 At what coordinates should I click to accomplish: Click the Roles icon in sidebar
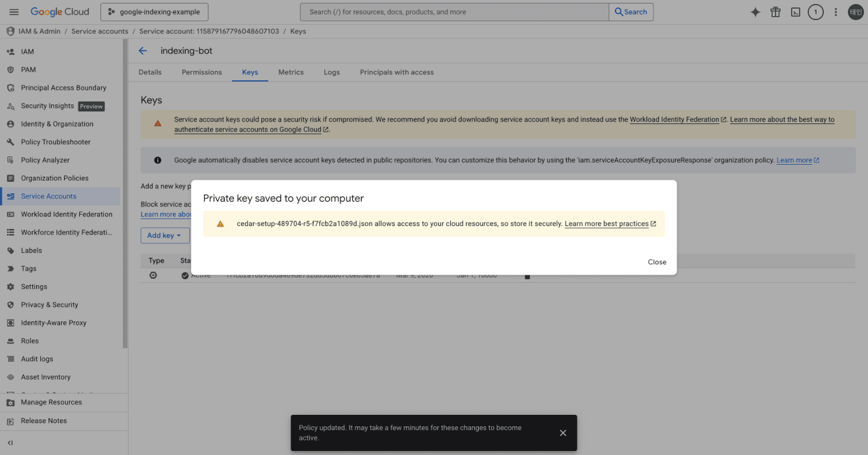point(10,341)
